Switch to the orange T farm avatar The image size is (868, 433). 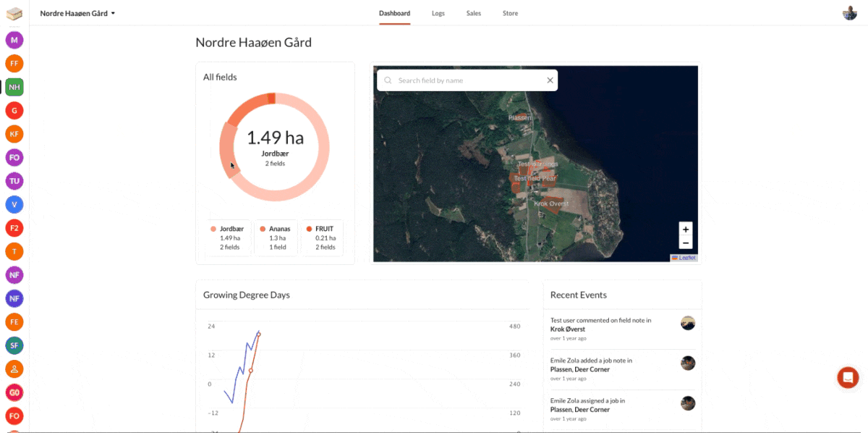coord(14,251)
